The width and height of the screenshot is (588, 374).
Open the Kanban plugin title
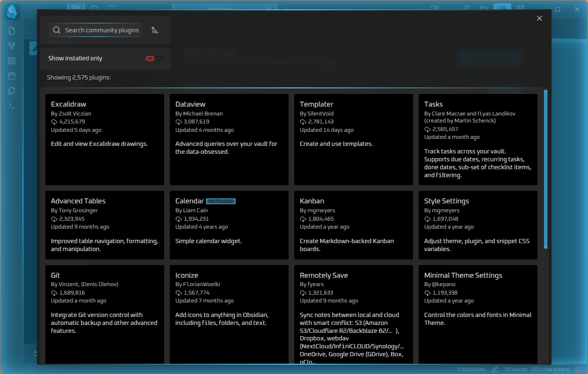[312, 201]
